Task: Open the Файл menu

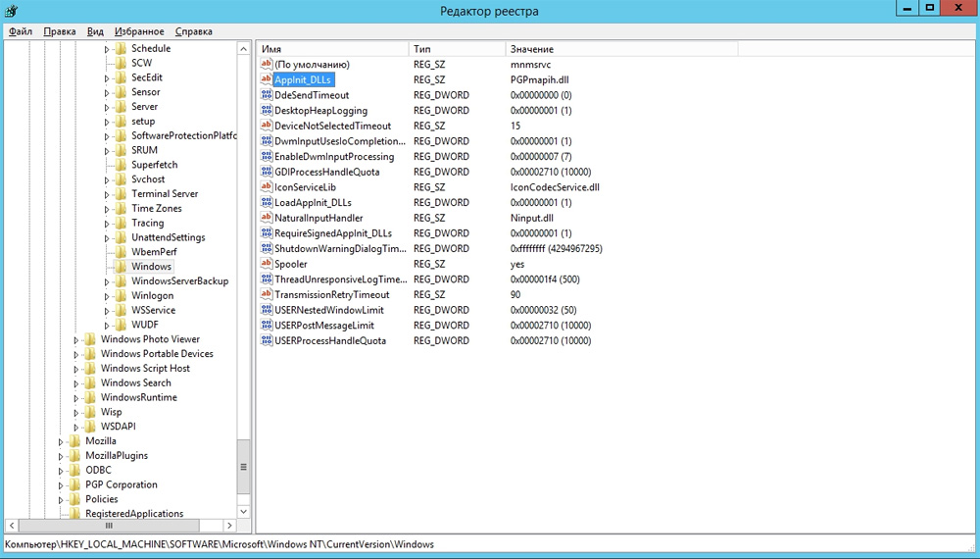Action: coord(21,31)
